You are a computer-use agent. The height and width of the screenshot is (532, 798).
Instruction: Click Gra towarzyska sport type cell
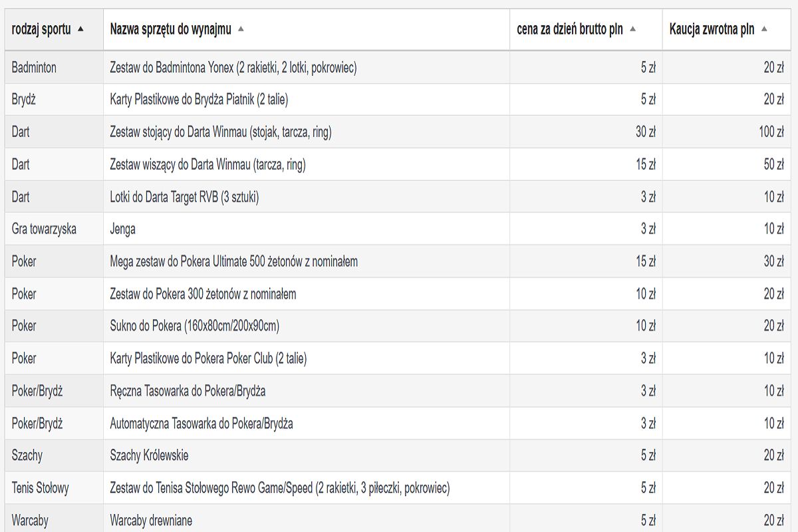(44, 229)
